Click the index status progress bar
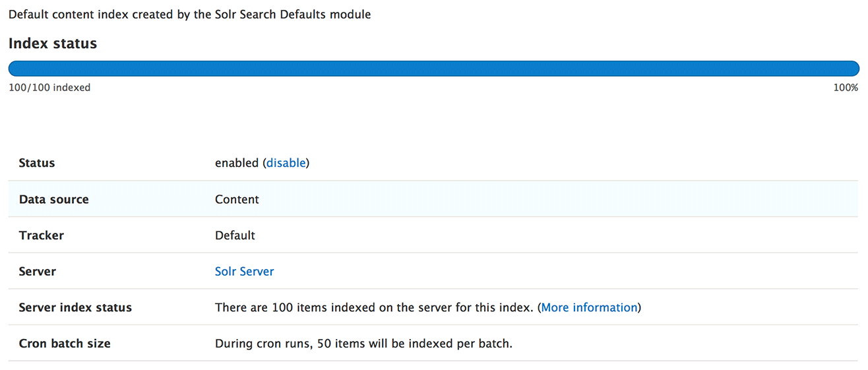Screen dimensions: 868x370 tap(433, 69)
